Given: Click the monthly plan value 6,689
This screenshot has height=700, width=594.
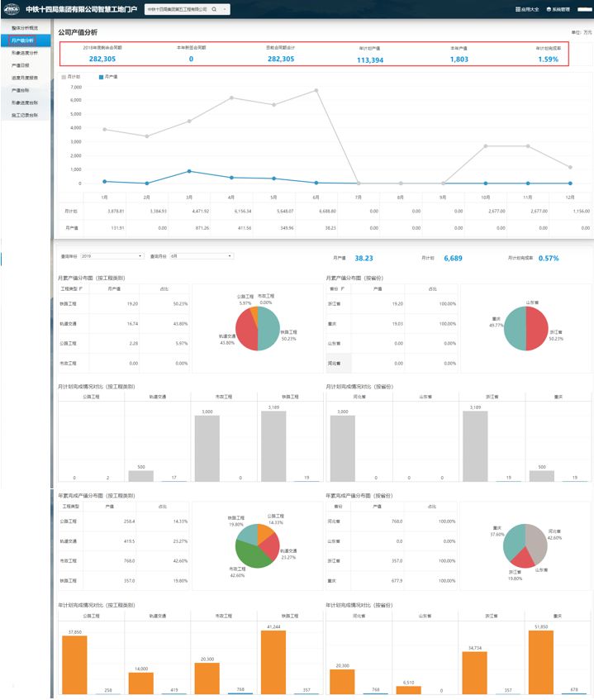Looking at the screenshot, I should coord(453,259).
